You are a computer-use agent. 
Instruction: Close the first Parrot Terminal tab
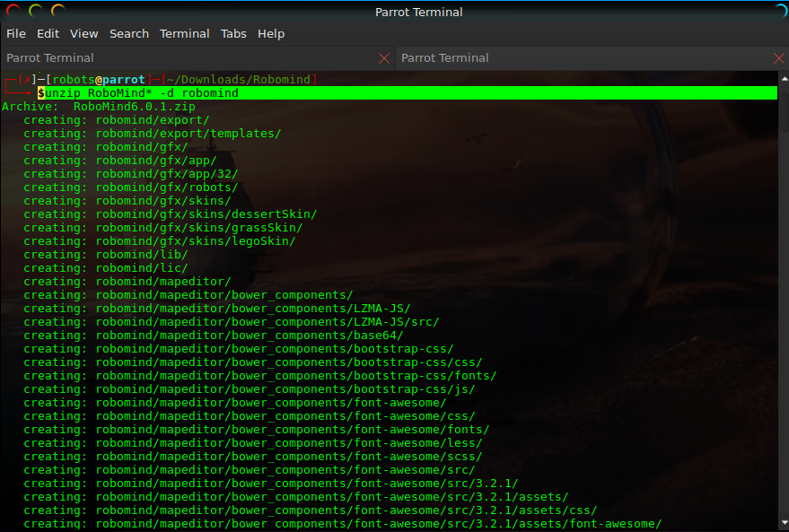(384, 59)
